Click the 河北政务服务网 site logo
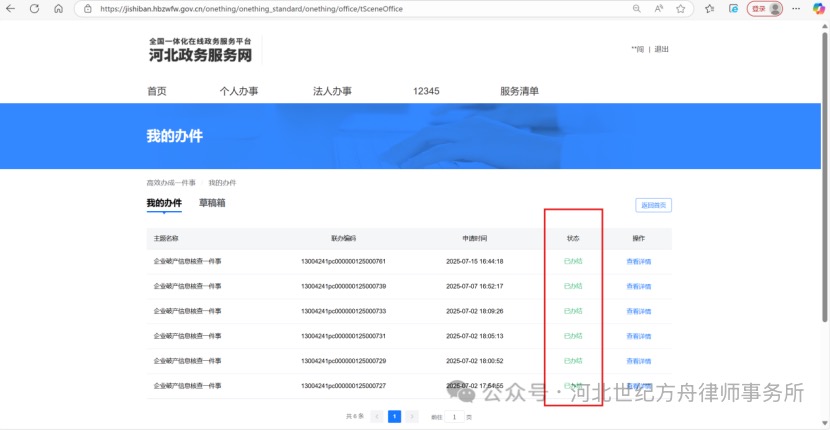830x430 pixels. pyautogui.click(x=201, y=50)
